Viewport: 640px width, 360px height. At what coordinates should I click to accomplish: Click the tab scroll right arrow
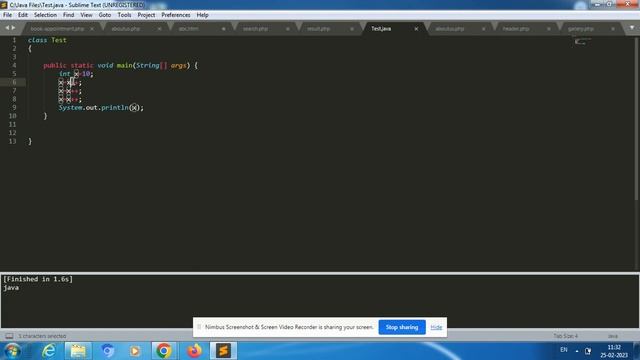[13, 28]
